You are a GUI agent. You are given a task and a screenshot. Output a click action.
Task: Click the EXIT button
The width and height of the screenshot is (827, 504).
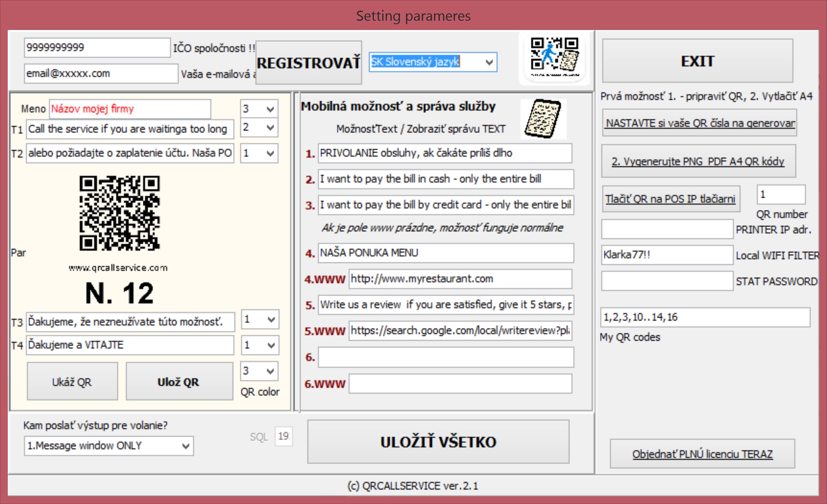(698, 61)
